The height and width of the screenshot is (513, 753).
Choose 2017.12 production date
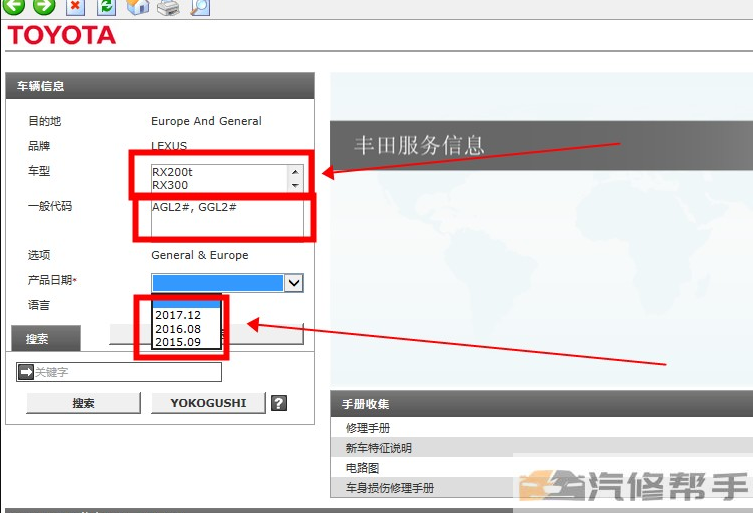(186, 315)
